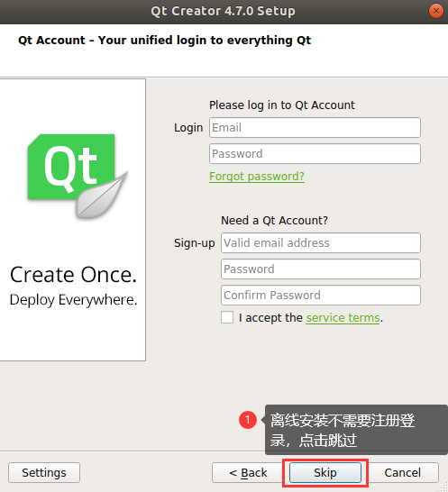Viewport: 448px width, 492px height.
Task: Open the installer Settings button
Action: point(44,472)
